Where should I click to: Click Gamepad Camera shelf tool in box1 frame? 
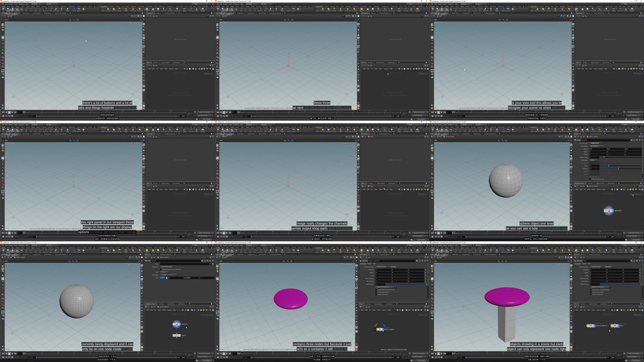point(632,251)
